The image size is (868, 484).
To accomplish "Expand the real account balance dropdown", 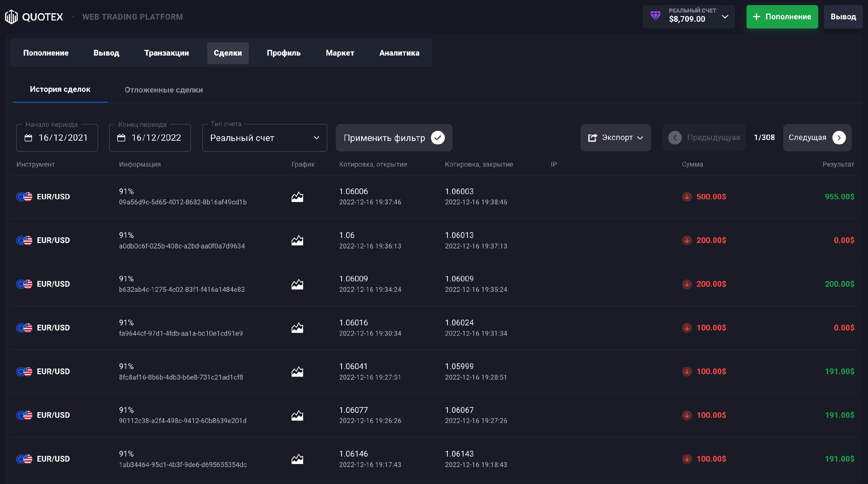I will (x=725, y=17).
